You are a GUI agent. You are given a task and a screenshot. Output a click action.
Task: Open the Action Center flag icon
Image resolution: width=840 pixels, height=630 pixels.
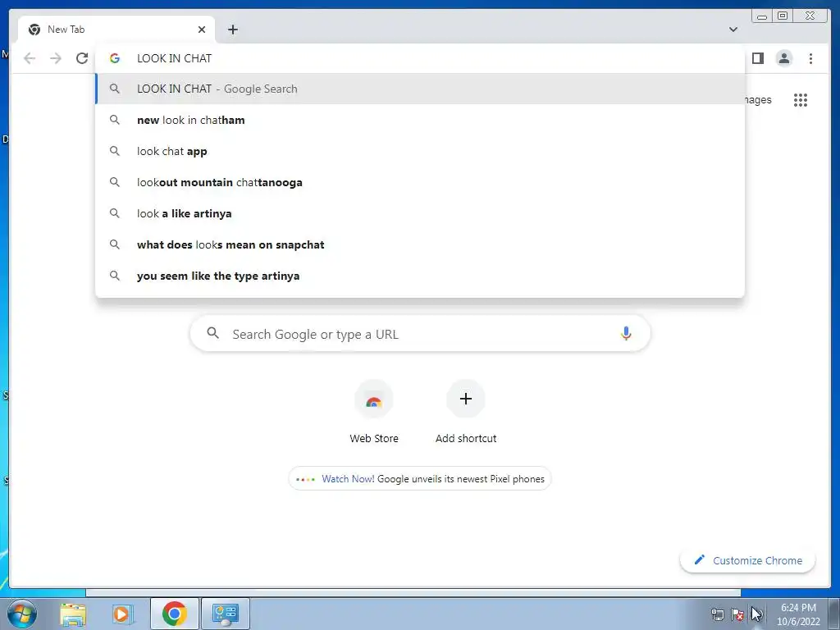(737, 614)
